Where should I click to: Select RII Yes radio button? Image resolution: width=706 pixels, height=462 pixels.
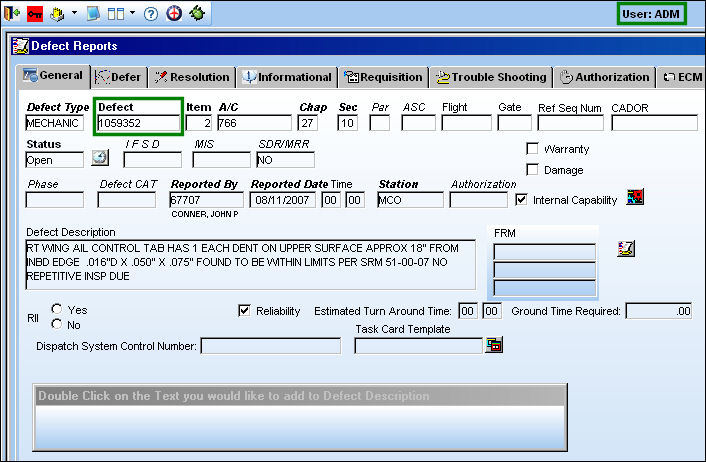[57, 309]
